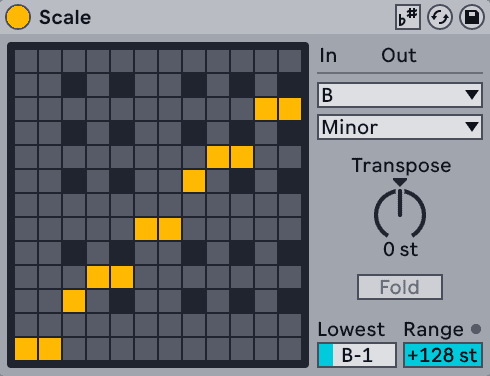Screen dimensions: 490x376
Task: Open the base note dropdown showing B
Action: point(400,95)
